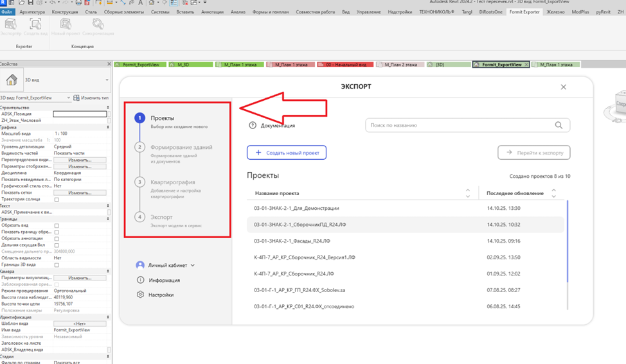Click the Undo arrow in quick access toolbar
626x364 pixels.
53,3
